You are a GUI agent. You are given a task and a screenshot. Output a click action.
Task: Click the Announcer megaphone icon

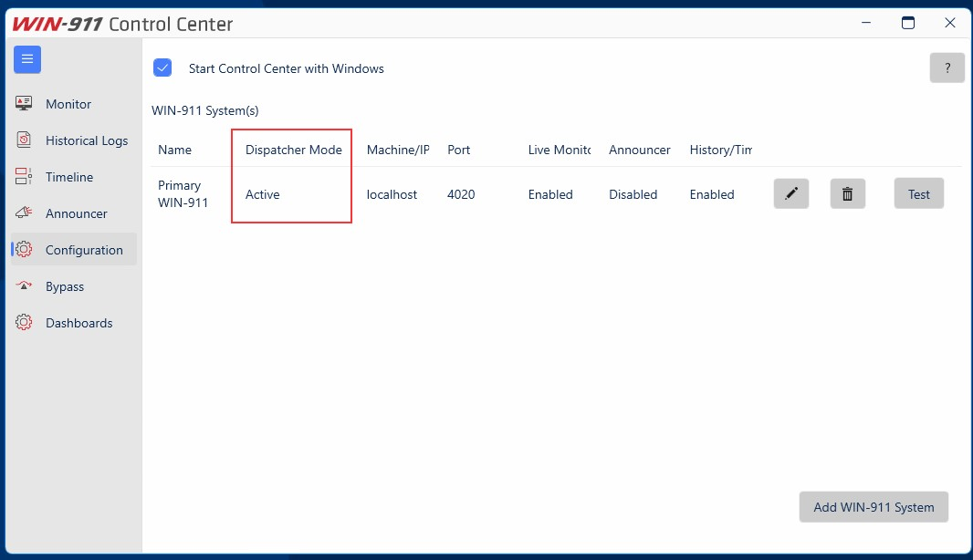[x=24, y=213]
